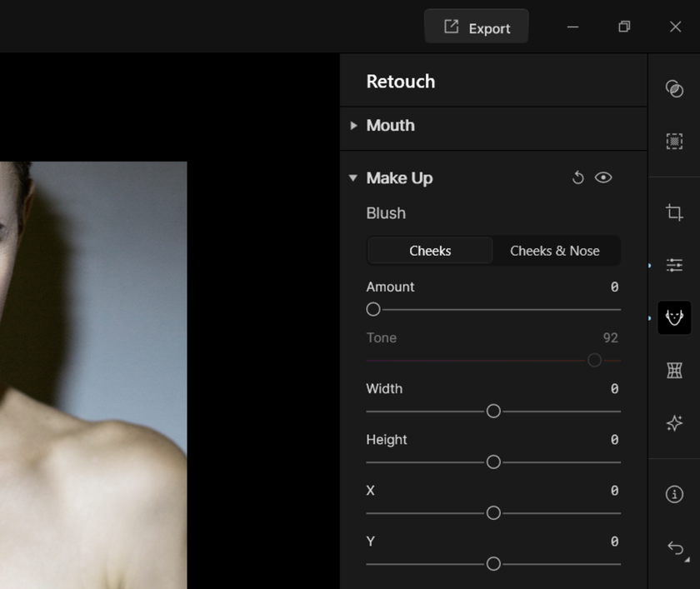Select Cheeks blush mode
The width and height of the screenshot is (700, 589).
tap(430, 251)
